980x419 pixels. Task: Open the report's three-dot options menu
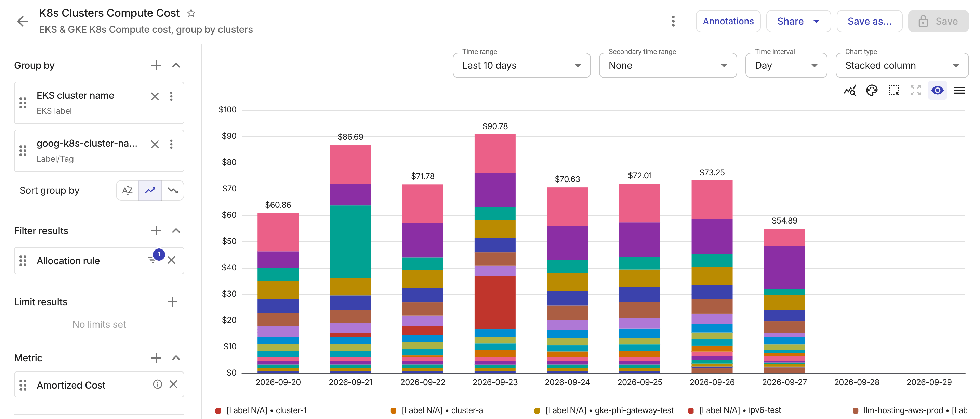pyautogui.click(x=673, y=21)
